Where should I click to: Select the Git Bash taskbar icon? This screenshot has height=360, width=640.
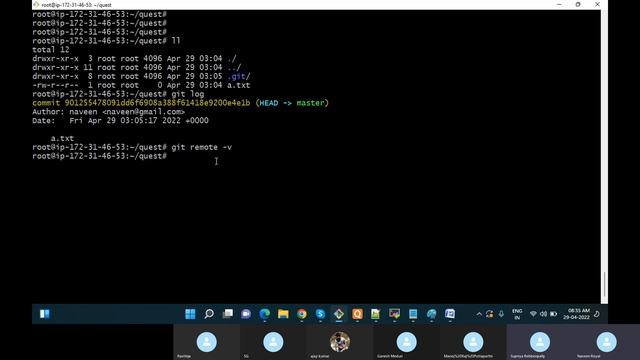click(339, 313)
